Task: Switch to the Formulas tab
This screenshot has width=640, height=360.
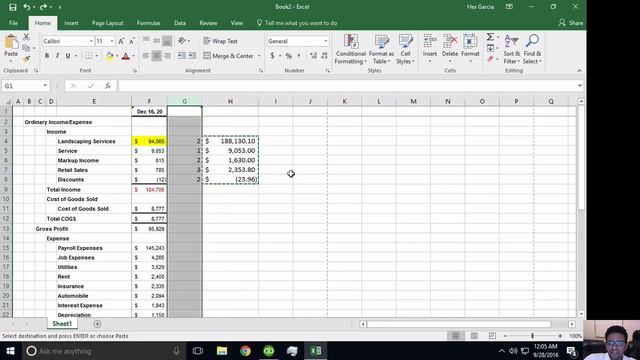Action: [x=148, y=23]
